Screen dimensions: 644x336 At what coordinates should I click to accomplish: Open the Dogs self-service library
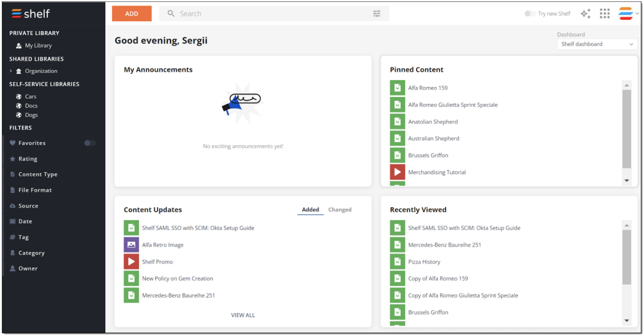tap(31, 115)
